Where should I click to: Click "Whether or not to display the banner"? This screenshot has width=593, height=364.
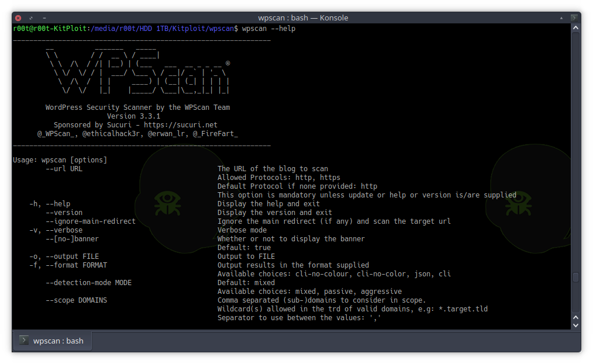[x=291, y=238]
